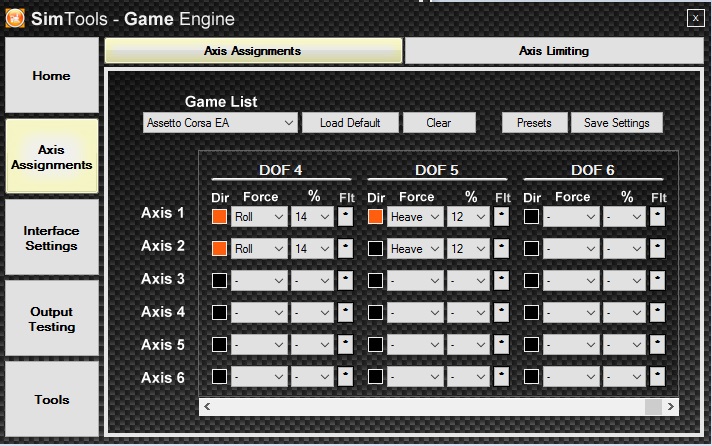The width and height of the screenshot is (712, 446).
Task: Open the Tools section
Action: [52, 399]
